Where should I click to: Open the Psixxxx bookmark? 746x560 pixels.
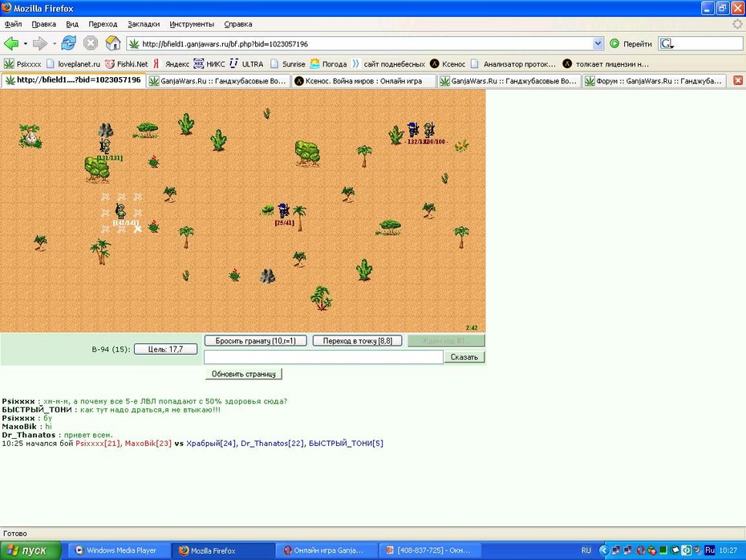coord(22,63)
